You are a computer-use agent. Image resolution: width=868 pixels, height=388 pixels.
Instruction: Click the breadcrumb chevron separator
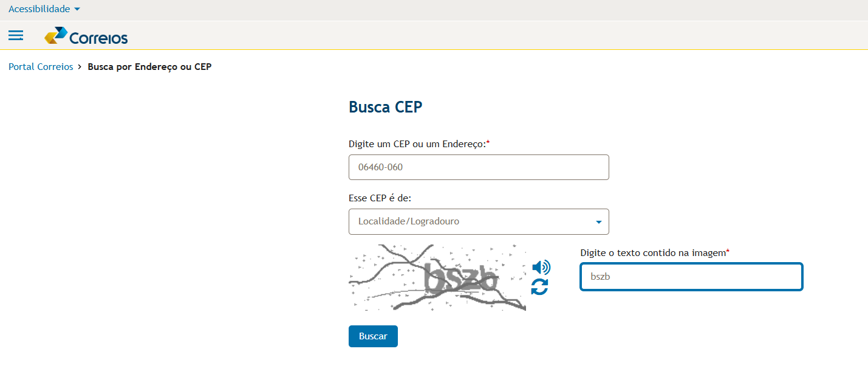pos(80,67)
